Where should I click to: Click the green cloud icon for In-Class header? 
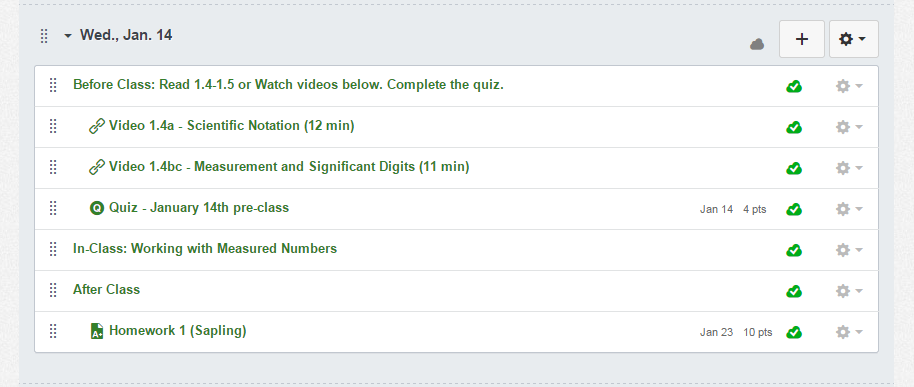793,250
